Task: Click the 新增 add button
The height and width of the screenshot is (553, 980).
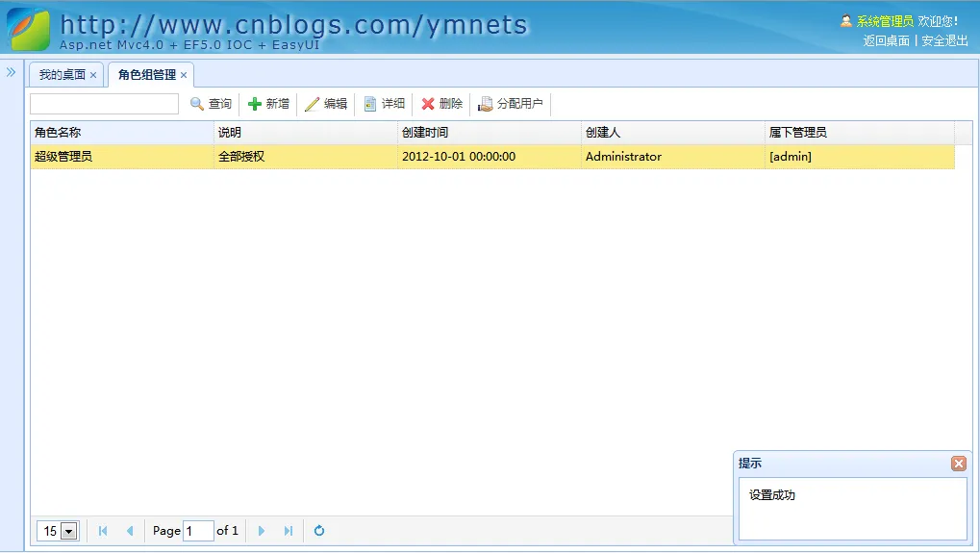Action: click(268, 104)
